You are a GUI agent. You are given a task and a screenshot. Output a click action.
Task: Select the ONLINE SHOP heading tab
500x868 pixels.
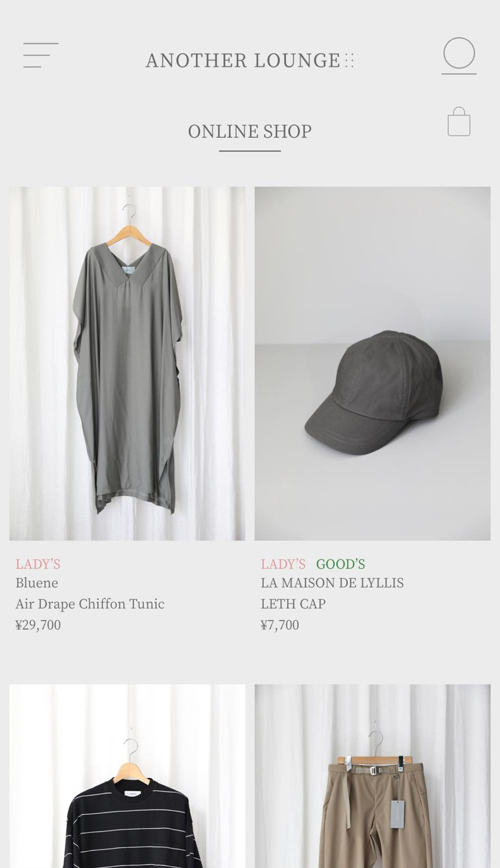[249, 132]
